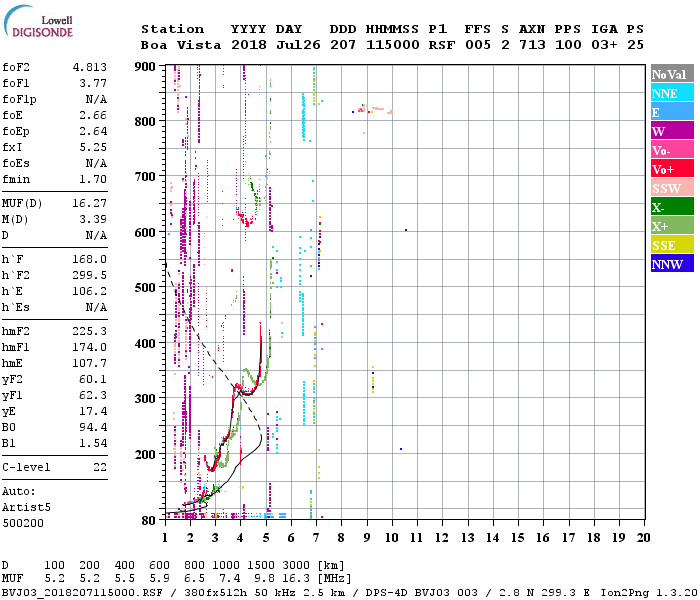Click the RSF program value
700x600 pixels.
coord(442,45)
